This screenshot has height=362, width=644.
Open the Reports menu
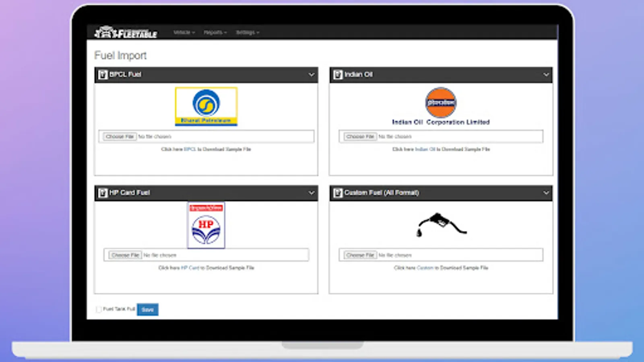point(215,32)
